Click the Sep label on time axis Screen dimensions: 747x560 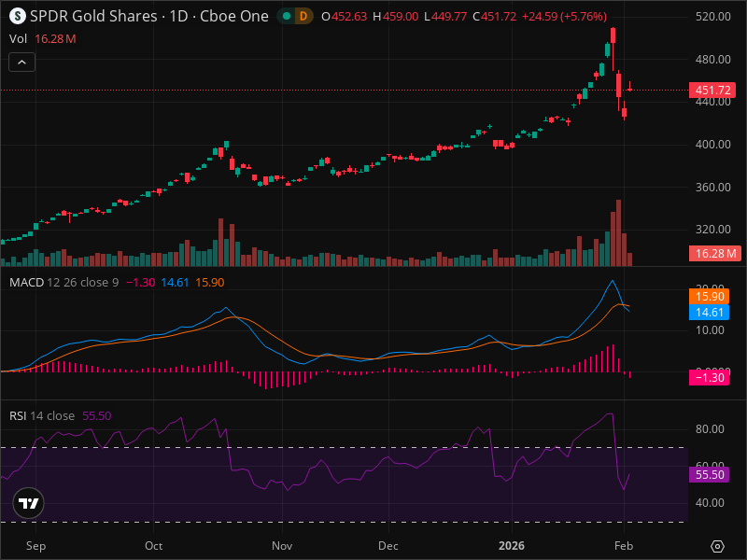(35, 546)
